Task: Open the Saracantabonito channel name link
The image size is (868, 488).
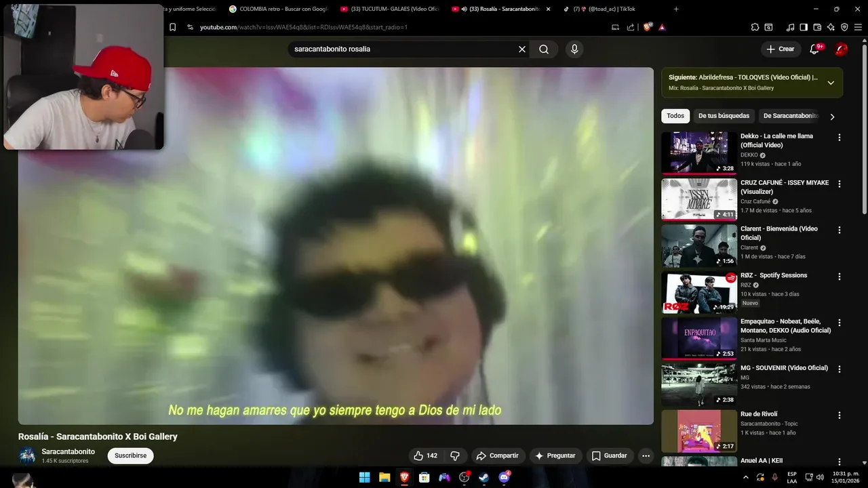Action: point(68,451)
